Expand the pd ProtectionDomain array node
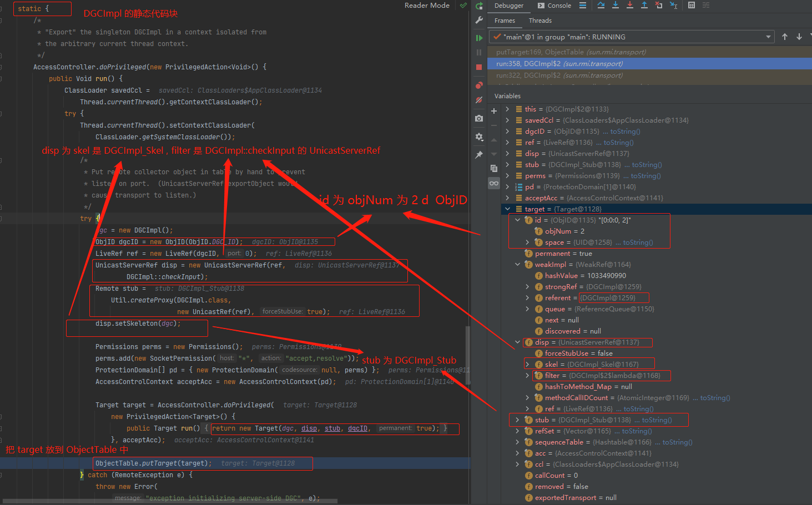 point(507,187)
